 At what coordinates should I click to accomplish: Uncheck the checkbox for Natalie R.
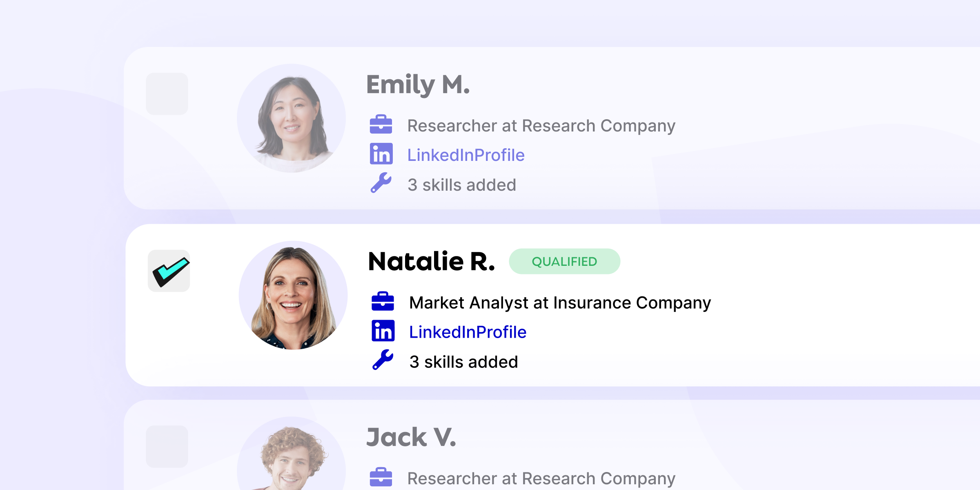(169, 271)
